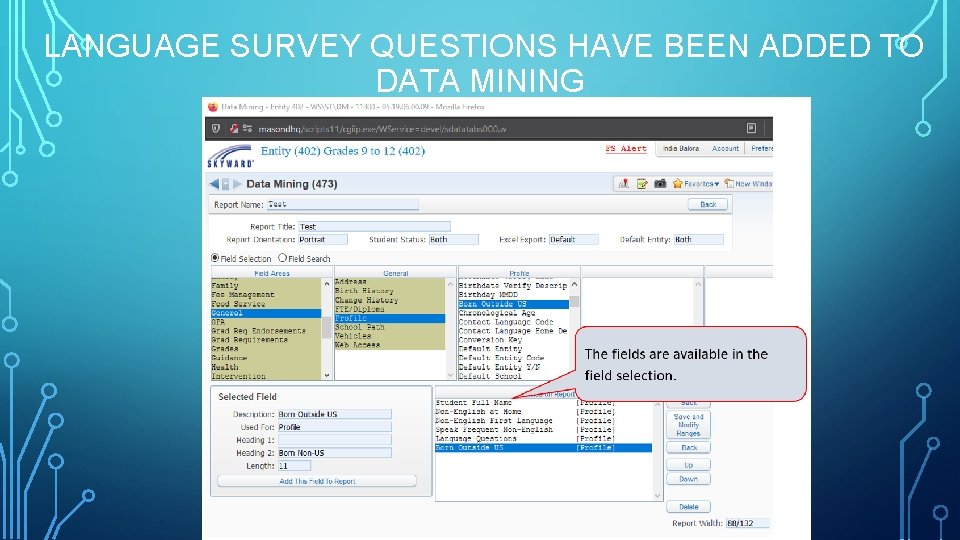Open the Default Entity dropdown

[x=699, y=239]
